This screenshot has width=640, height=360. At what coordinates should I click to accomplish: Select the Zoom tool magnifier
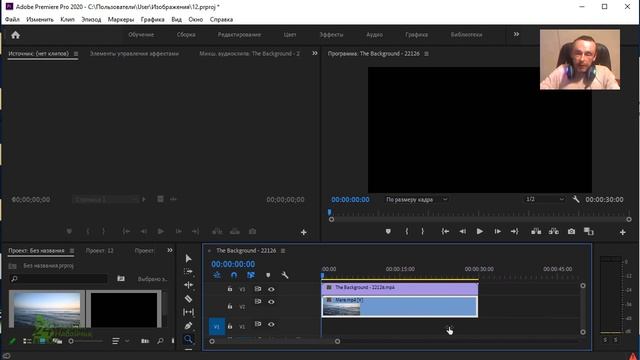tap(188, 339)
